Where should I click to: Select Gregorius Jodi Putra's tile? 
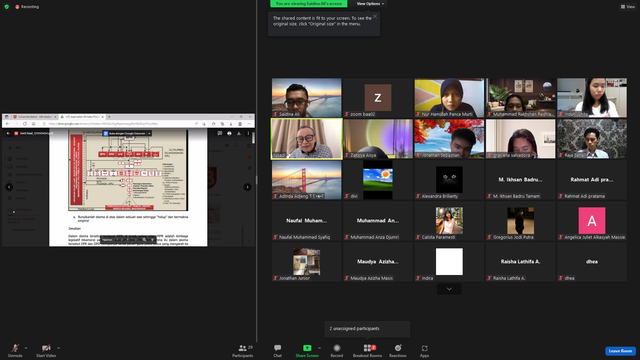(x=521, y=221)
